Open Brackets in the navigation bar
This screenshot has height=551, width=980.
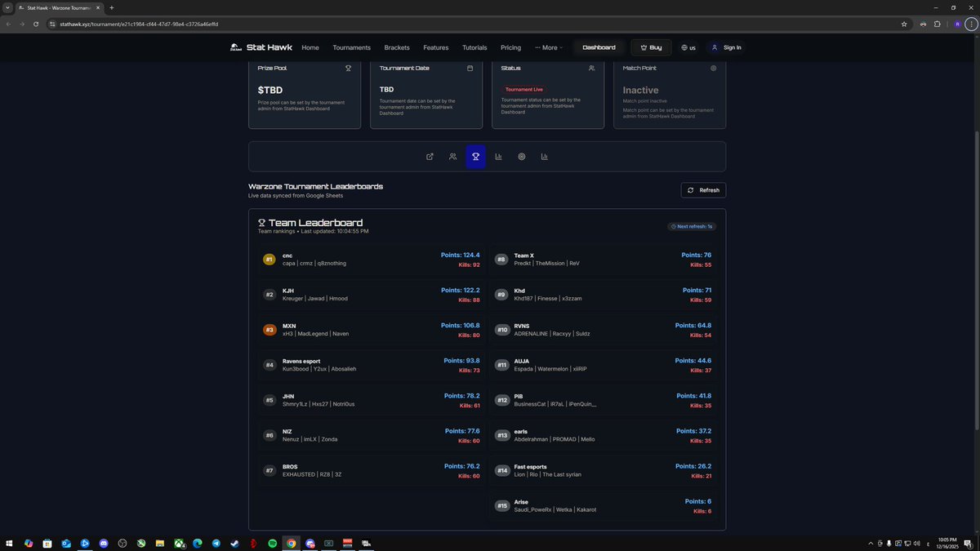point(397,47)
